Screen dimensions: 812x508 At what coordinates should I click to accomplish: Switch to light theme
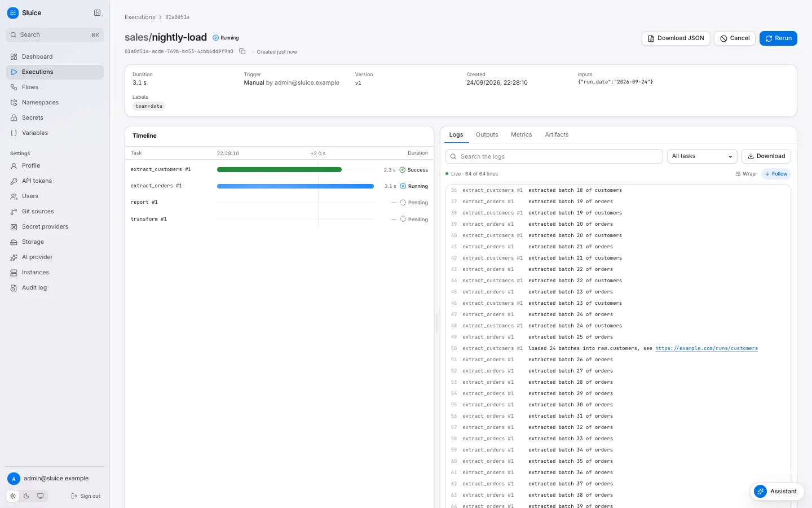click(x=13, y=496)
